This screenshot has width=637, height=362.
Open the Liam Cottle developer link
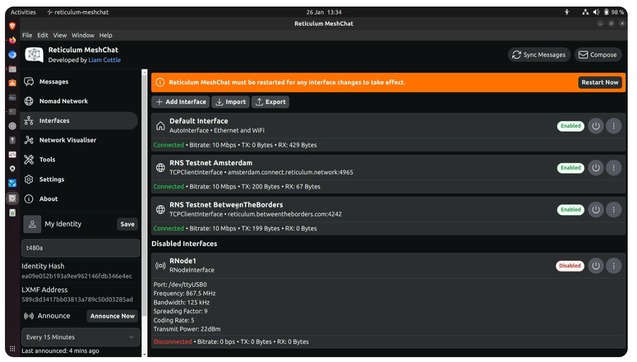104,60
